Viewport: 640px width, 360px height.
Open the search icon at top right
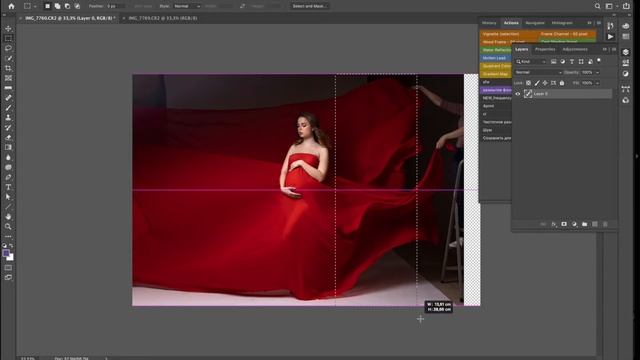pos(597,6)
